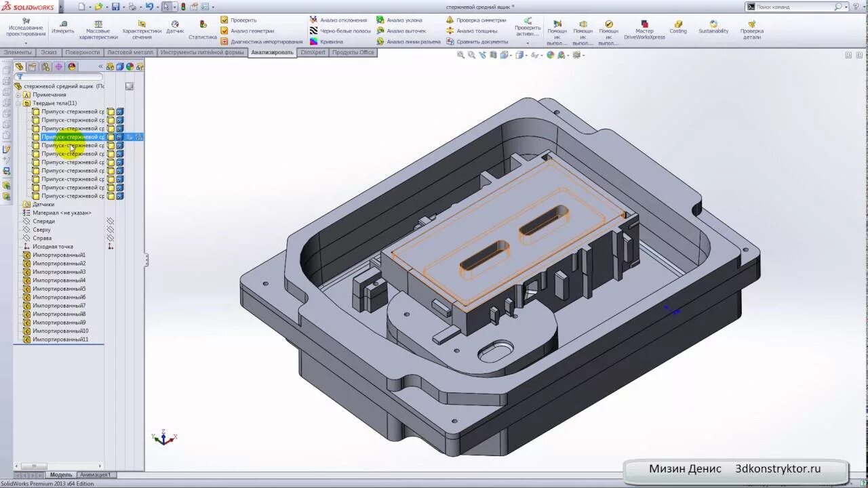This screenshot has width=868, height=488.
Task: Open Анализ геометрии geometry analysis
Action: click(x=248, y=30)
